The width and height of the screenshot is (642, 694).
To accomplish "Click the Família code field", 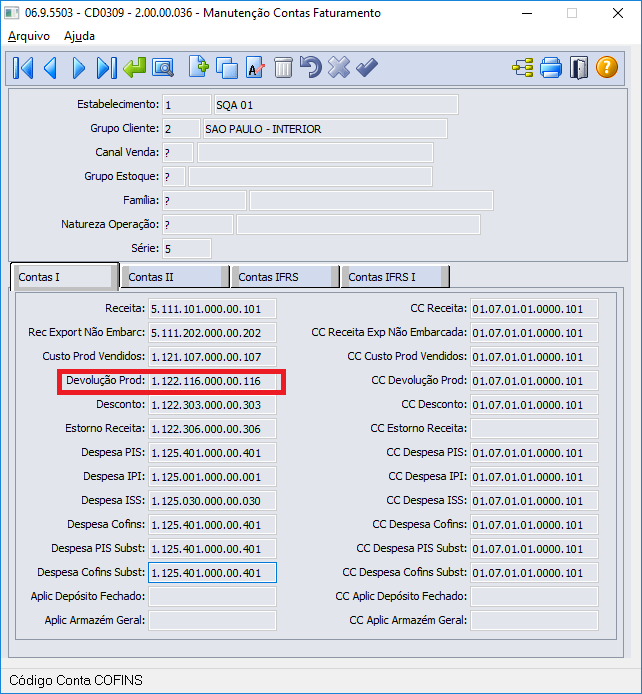I will coord(204,200).
